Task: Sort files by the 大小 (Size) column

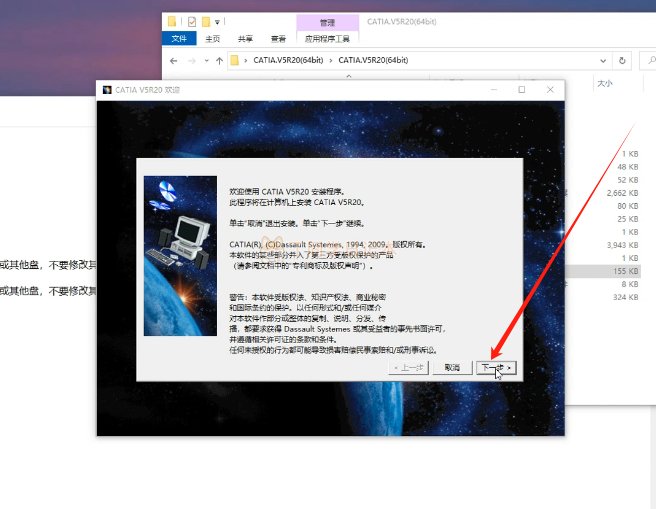Action: pyautogui.click(x=604, y=84)
